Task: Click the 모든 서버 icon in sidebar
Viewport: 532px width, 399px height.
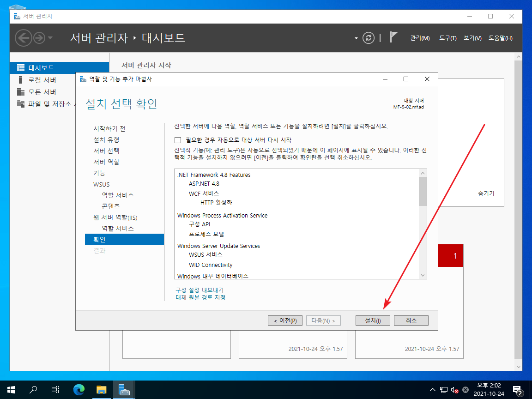Action: (x=21, y=92)
